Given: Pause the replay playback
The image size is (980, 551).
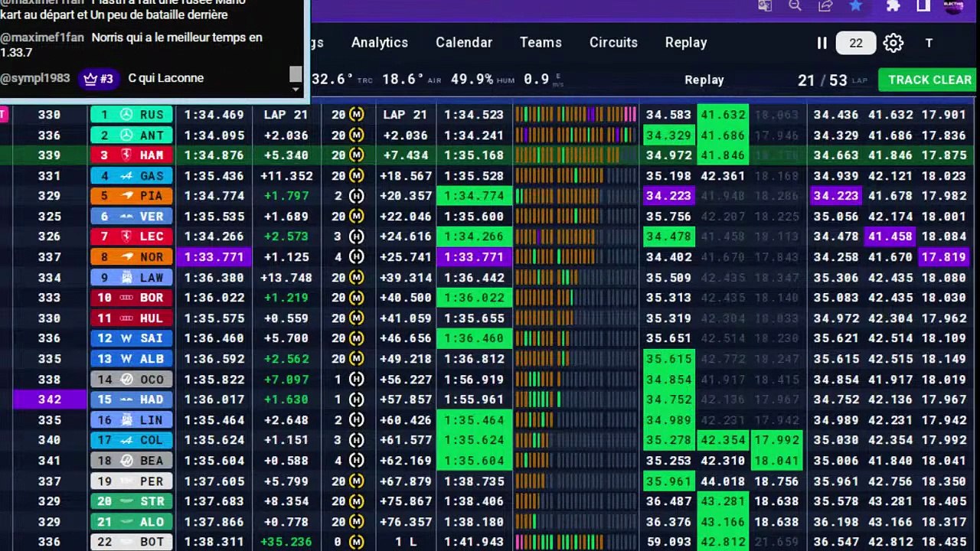Looking at the screenshot, I should pos(822,43).
